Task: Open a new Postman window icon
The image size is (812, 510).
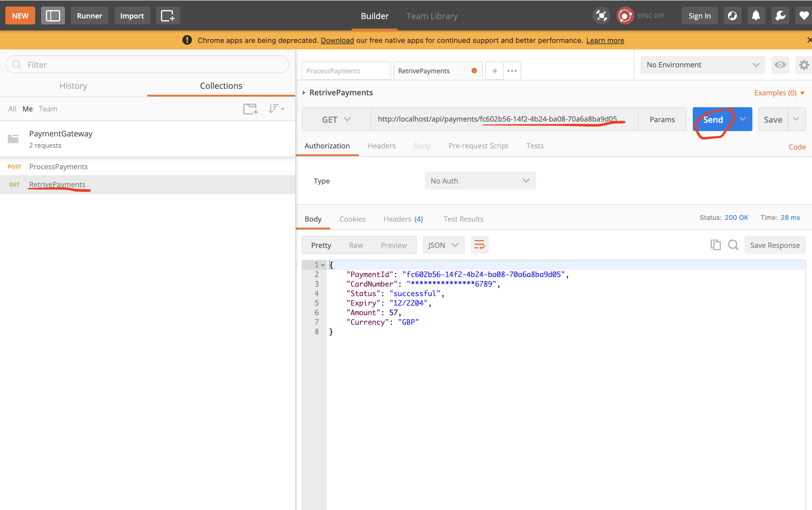Action: (x=168, y=15)
